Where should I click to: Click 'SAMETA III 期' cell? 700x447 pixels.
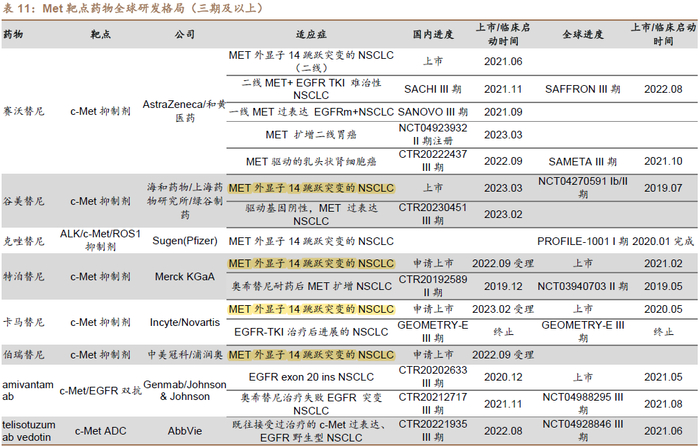tap(583, 162)
